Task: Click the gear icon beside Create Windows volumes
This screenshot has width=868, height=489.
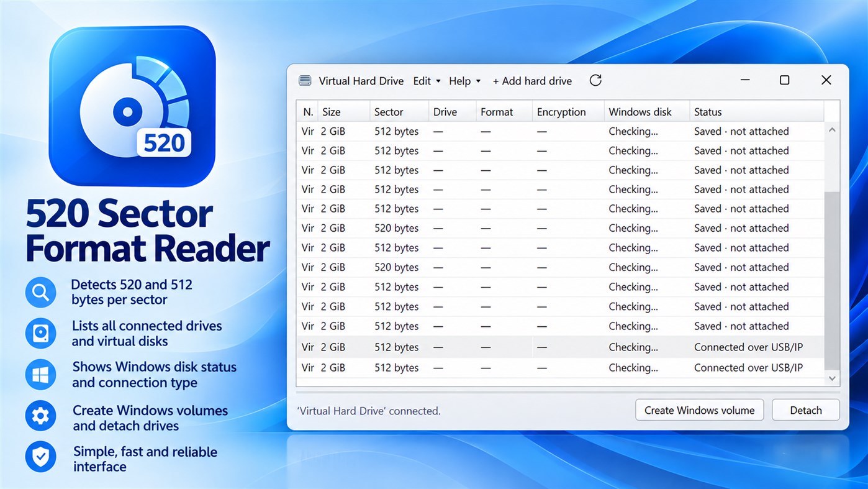Action: point(40,416)
